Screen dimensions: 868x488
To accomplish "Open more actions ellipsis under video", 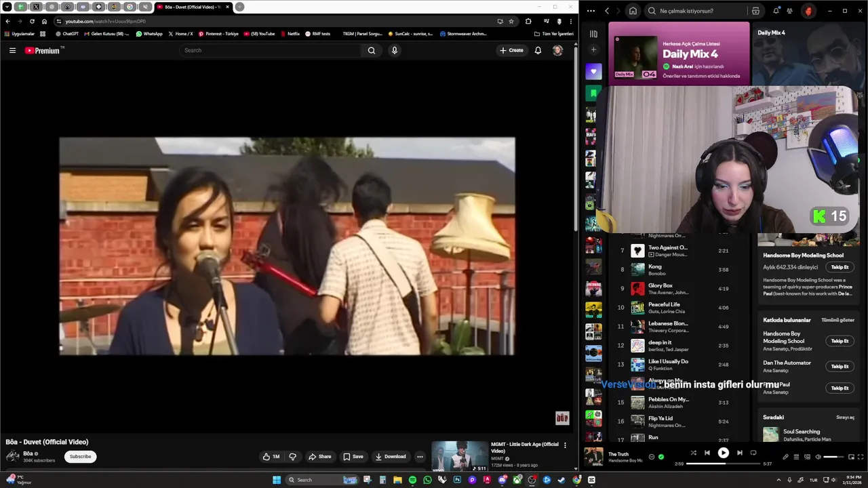I will (420, 457).
